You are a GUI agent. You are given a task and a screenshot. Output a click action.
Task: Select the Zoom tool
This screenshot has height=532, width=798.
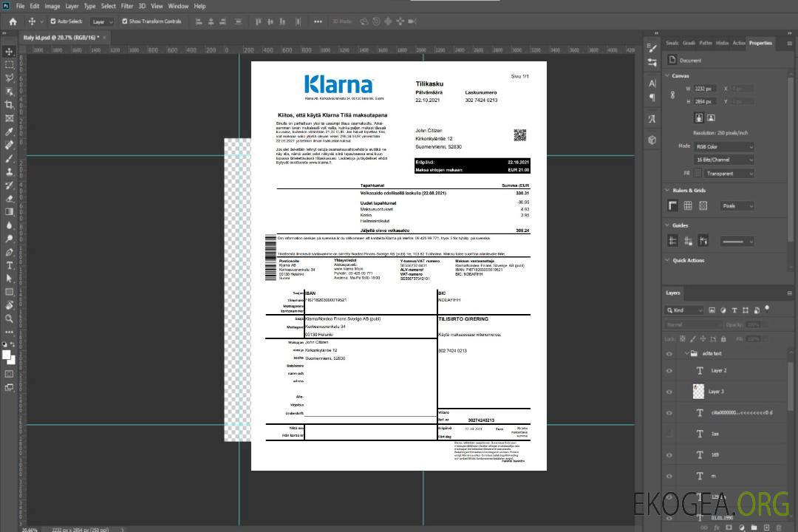point(9,318)
